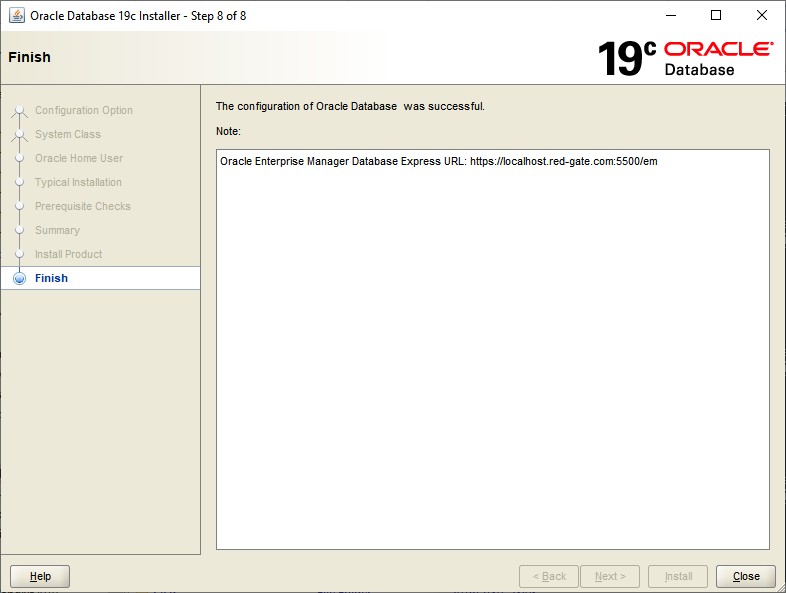Select the Prerequisite Checks step
This screenshot has height=593, width=786.
pyautogui.click(x=83, y=207)
